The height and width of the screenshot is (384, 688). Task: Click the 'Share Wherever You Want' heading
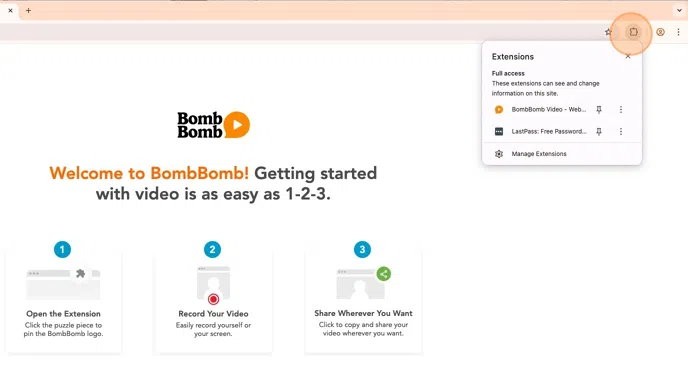click(x=363, y=313)
